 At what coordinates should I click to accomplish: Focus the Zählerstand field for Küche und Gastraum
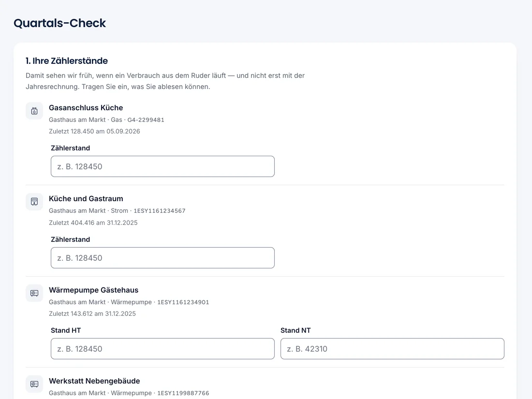163,258
